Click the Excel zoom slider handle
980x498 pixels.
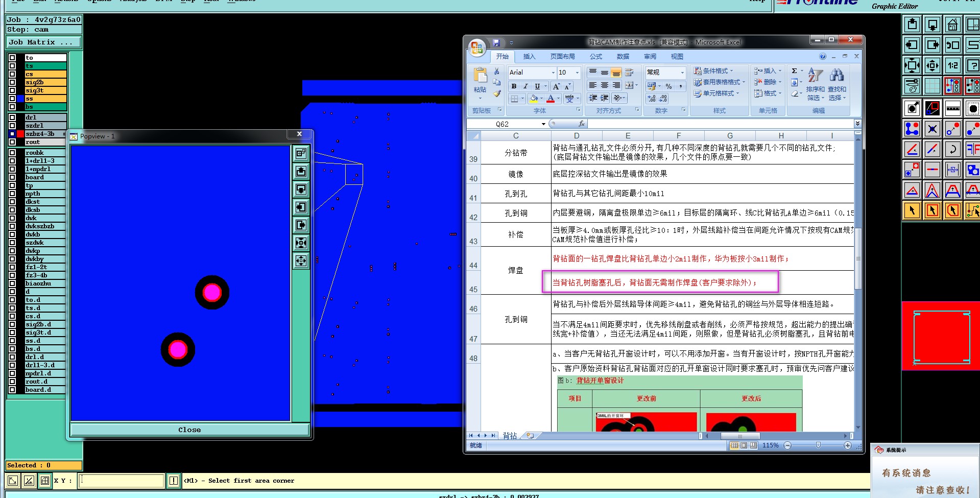click(x=818, y=445)
